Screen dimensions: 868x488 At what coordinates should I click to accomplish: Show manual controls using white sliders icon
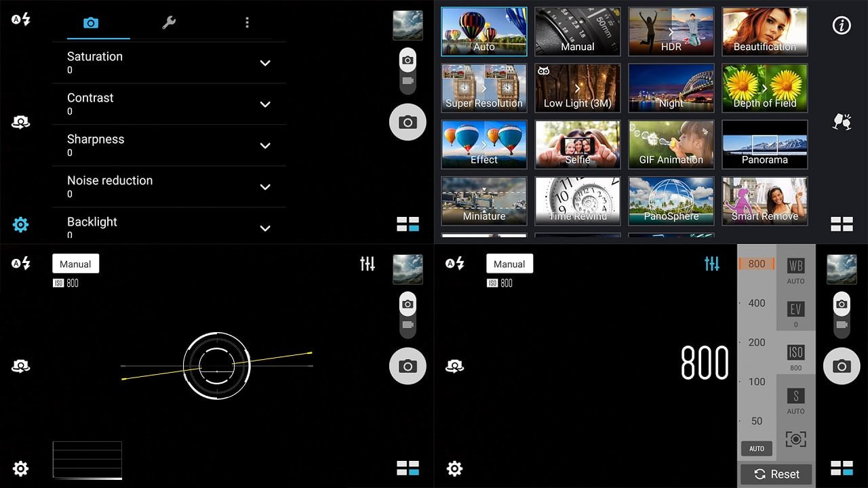pyautogui.click(x=367, y=264)
